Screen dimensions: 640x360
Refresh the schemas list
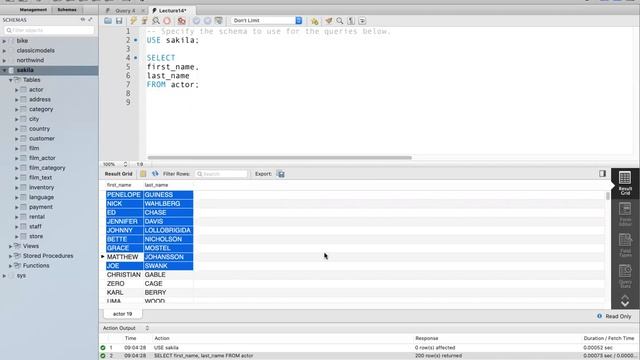pyautogui.click(x=83, y=20)
